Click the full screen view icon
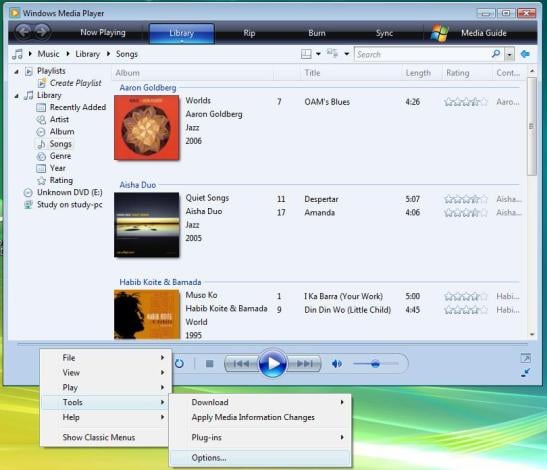This screenshot has height=470, width=547. (525, 358)
